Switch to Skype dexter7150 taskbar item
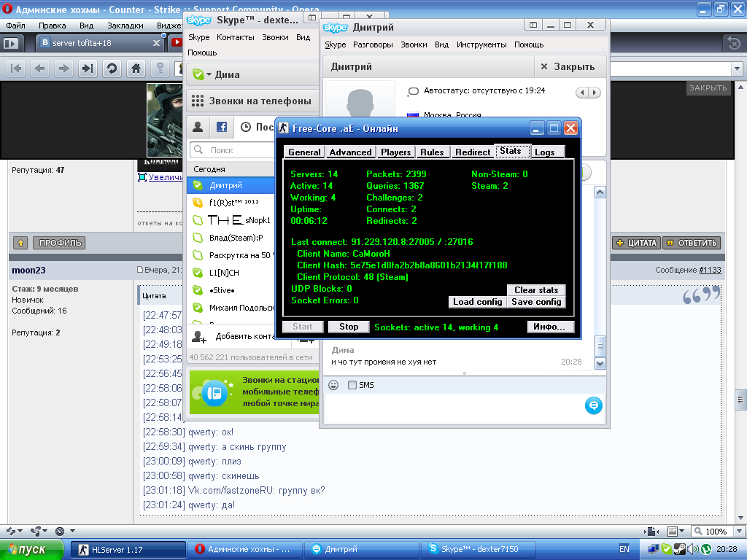The width and height of the screenshot is (747, 560). pos(479,549)
